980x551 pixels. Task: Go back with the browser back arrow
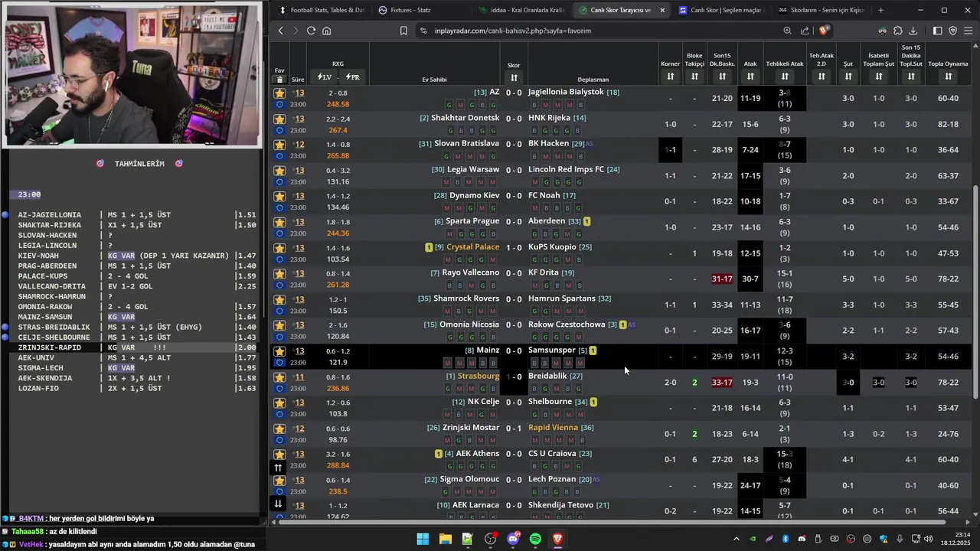281,31
